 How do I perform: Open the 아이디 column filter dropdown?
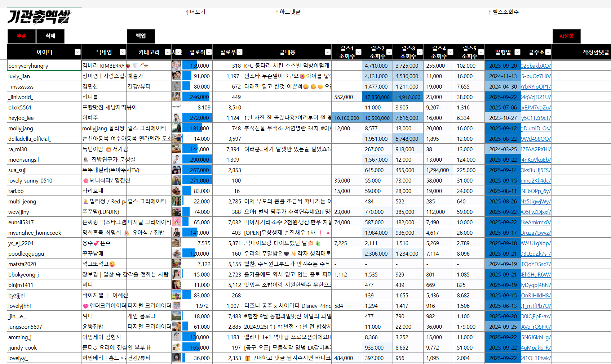tap(78, 52)
